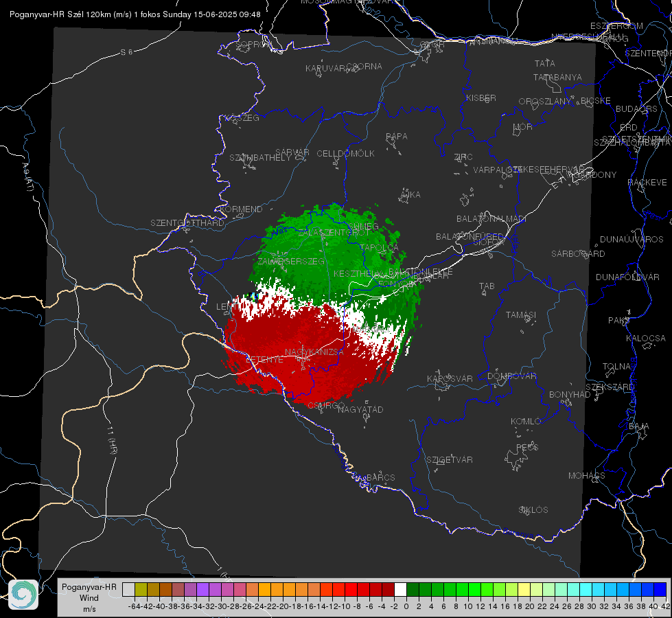
Task: Click the swirl logo icon beside the legend
Action: click(23, 595)
